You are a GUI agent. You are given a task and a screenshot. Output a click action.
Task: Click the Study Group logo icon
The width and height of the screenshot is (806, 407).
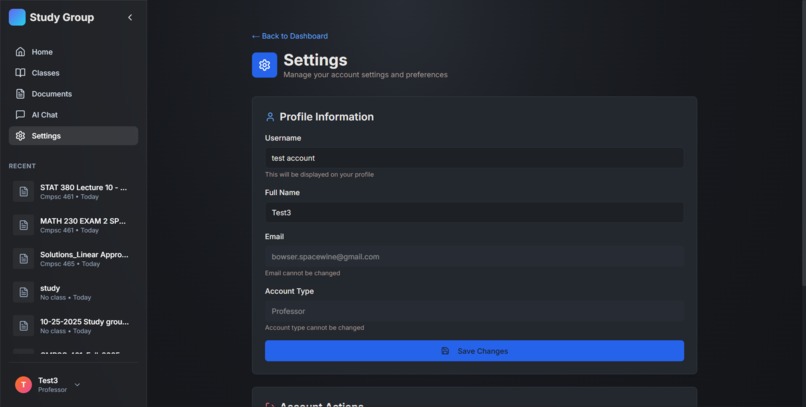pos(17,17)
